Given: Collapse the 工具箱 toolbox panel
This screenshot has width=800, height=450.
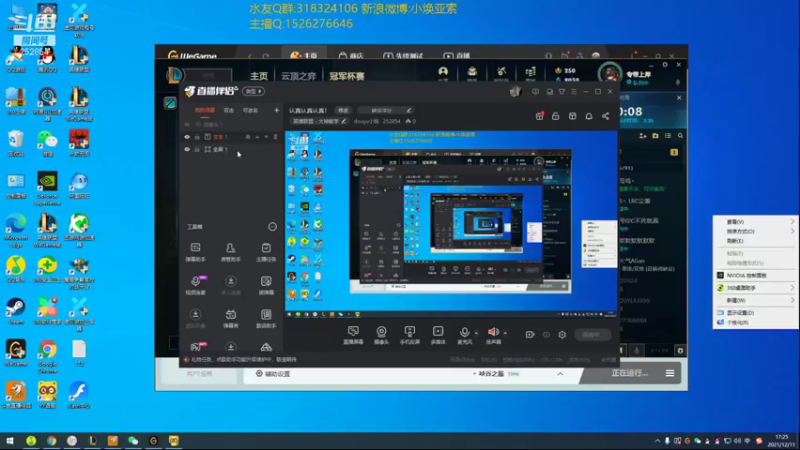Looking at the screenshot, I should click(272, 227).
